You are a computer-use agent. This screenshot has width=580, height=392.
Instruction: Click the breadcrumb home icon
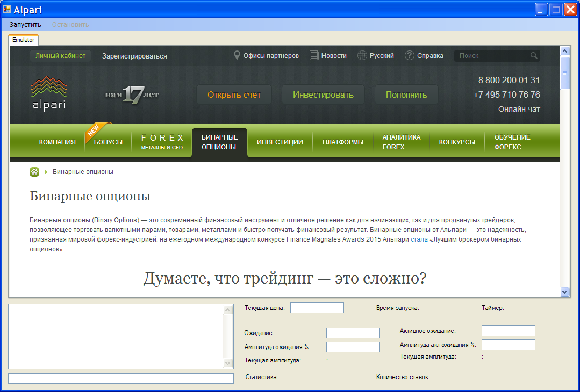34,172
